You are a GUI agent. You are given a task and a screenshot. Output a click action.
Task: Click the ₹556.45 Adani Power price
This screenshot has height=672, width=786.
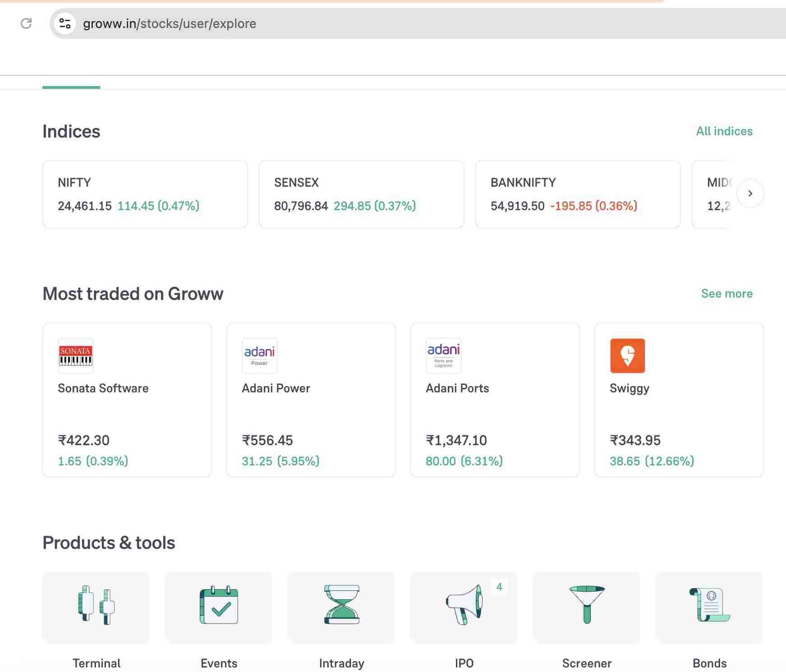pos(267,440)
